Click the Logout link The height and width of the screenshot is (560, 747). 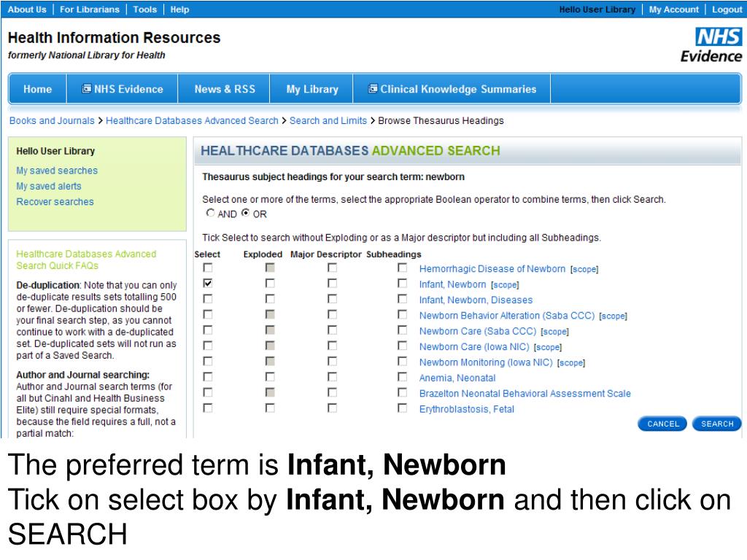point(727,9)
